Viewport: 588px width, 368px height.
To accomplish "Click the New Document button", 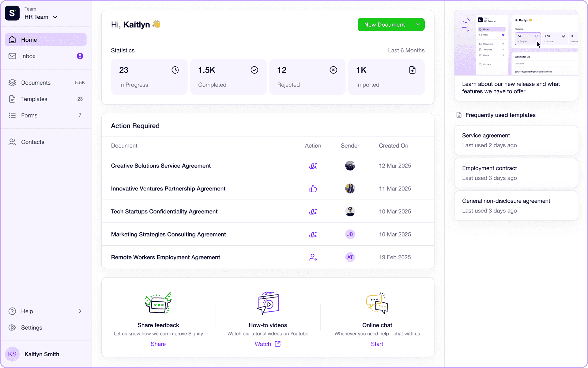I will coord(385,25).
